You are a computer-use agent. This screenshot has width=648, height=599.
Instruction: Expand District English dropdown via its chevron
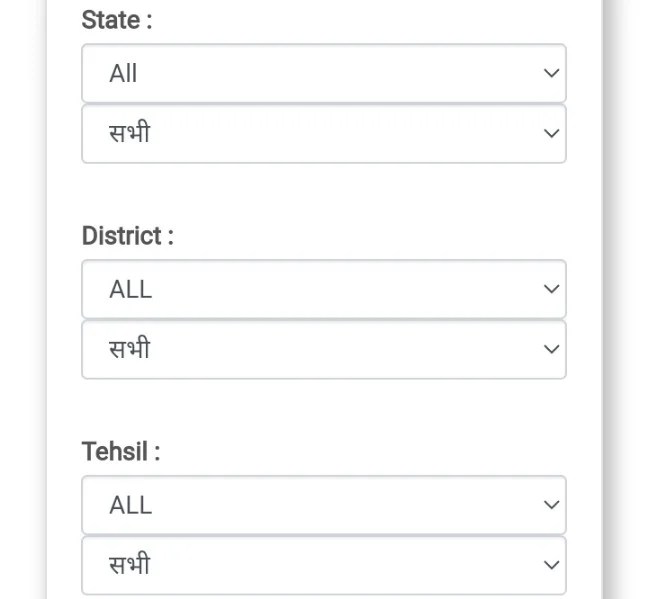[x=550, y=289]
